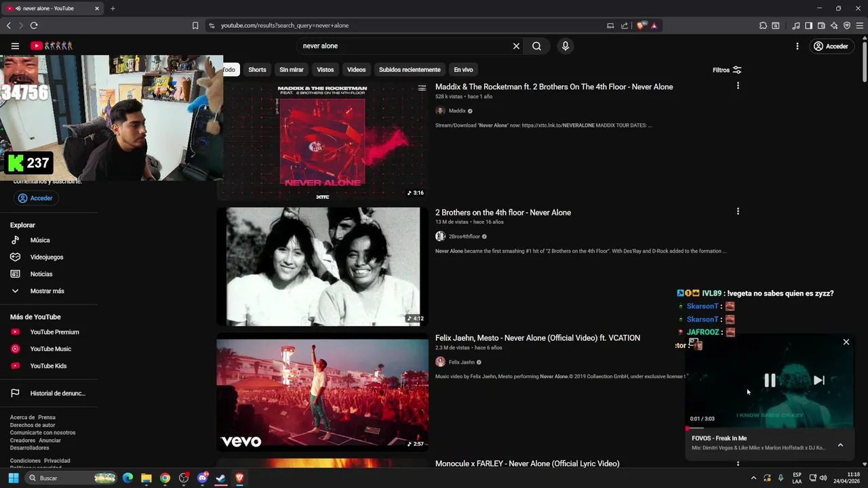
Task: Open the Felix Jaehn, Mesto Never Alone title
Action: (x=538, y=338)
